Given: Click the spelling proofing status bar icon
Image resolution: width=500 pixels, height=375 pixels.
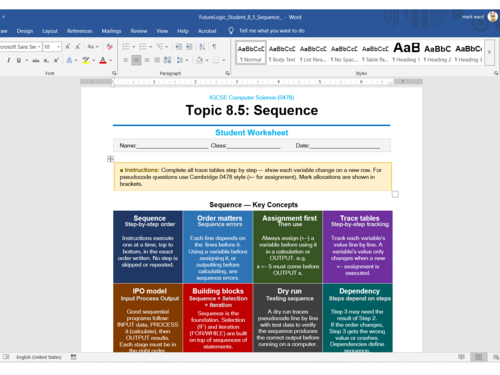Looking at the screenshot, I should tap(6, 357).
